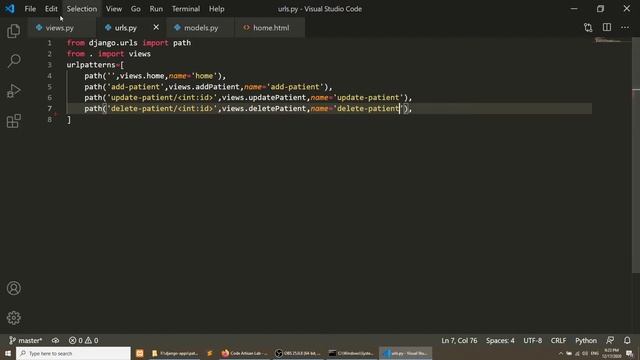The height and width of the screenshot is (360, 640).
Task: Open the File menu
Action: coord(30,9)
